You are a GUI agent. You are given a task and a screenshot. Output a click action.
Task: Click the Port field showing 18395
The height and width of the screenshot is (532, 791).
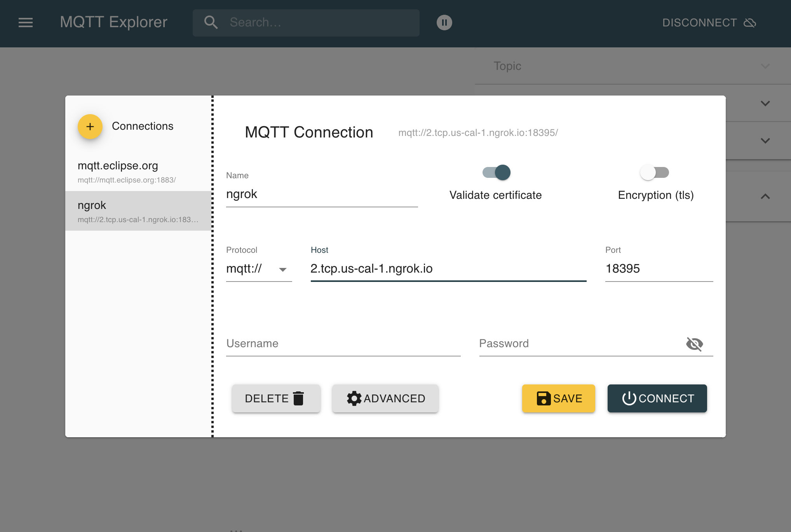(x=659, y=269)
